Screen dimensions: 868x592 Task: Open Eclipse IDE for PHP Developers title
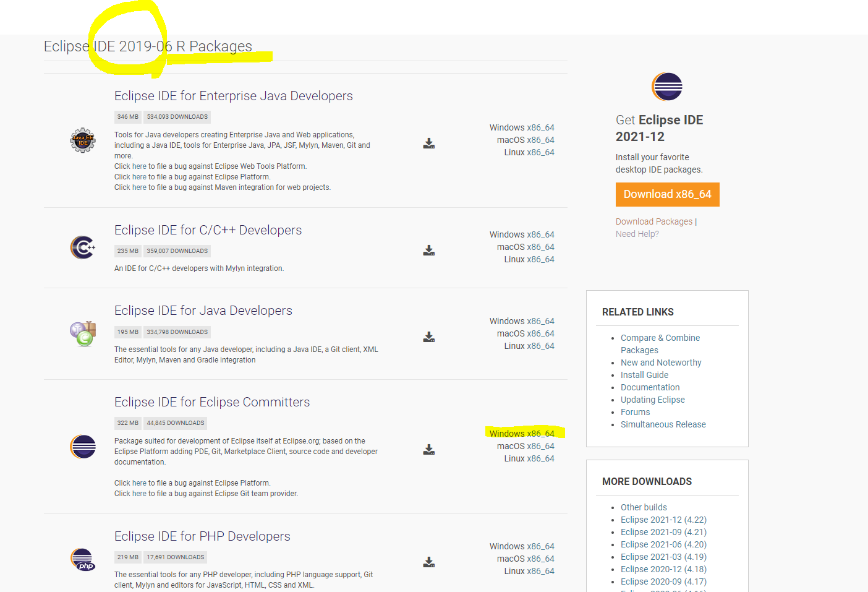(202, 536)
